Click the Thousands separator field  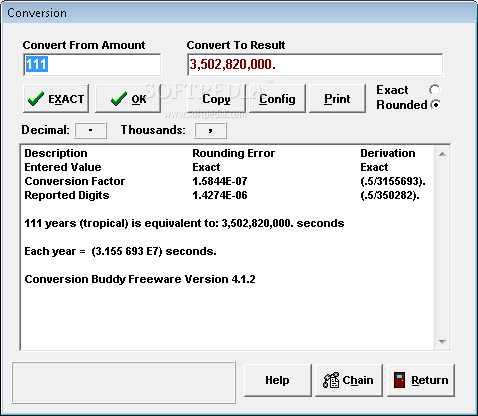click(x=210, y=130)
